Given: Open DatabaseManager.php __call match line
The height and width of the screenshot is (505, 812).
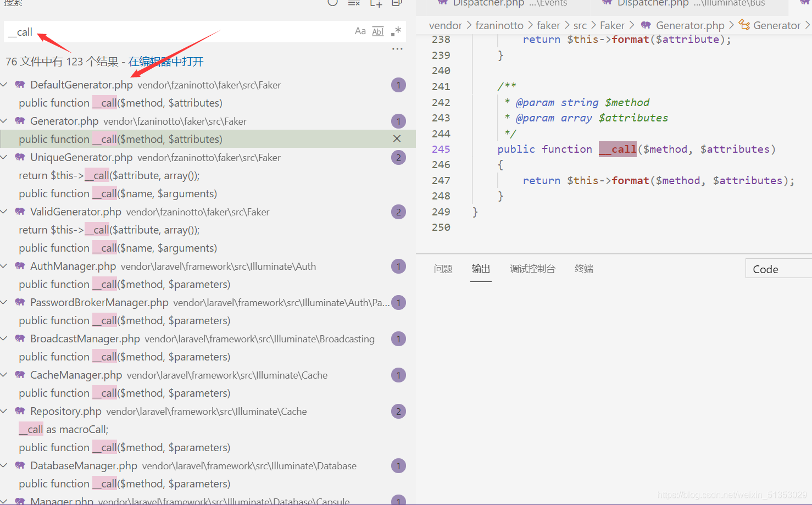Looking at the screenshot, I should [x=124, y=484].
